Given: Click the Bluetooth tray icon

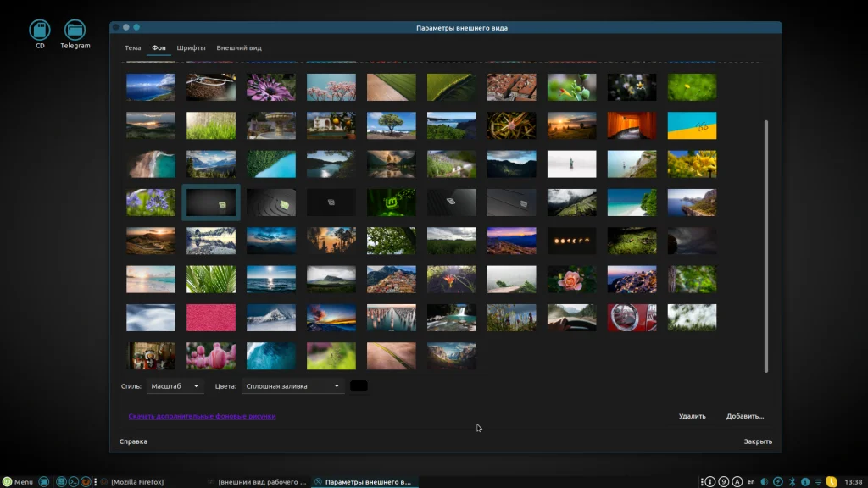Looking at the screenshot, I should [x=792, y=482].
